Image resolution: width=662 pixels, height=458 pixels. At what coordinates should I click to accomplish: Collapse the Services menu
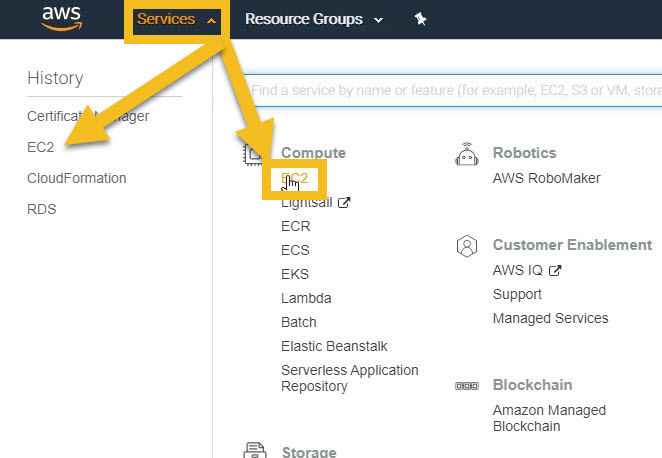[x=177, y=19]
